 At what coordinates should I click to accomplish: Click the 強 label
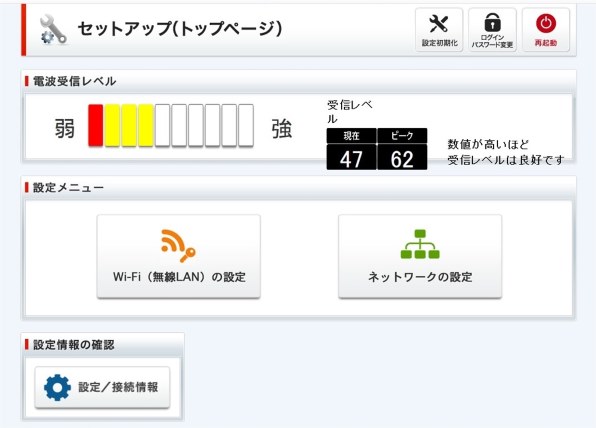pos(282,128)
